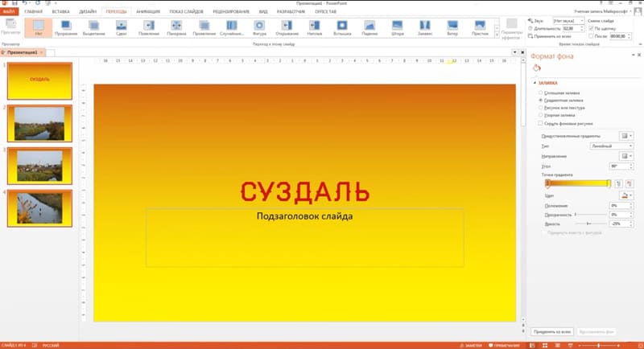The width and height of the screenshot is (644, 349).
Task: Collapse the 'Заливка' section
Action: [x=535, y=83]
